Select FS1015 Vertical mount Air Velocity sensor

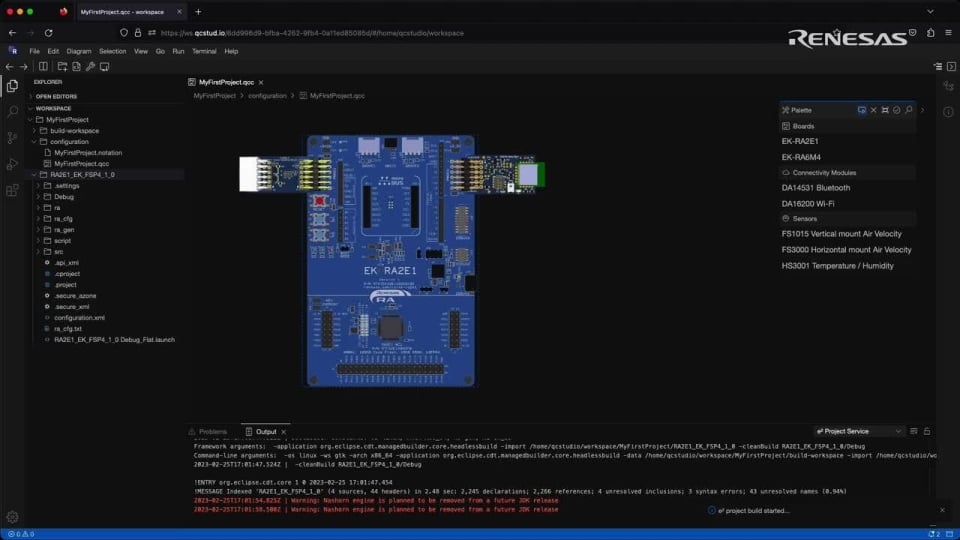coord(841,234)
